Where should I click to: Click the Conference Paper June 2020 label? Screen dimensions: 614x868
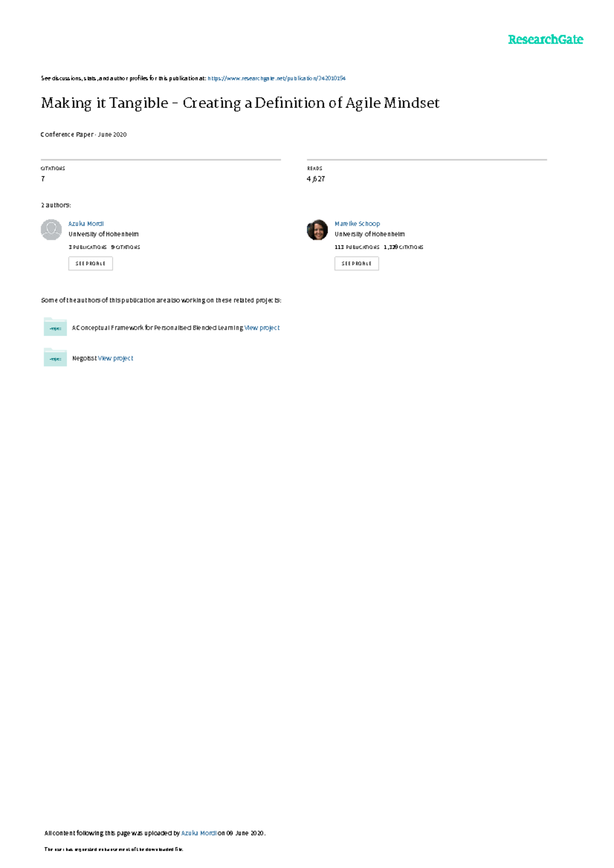click(83, 135)
